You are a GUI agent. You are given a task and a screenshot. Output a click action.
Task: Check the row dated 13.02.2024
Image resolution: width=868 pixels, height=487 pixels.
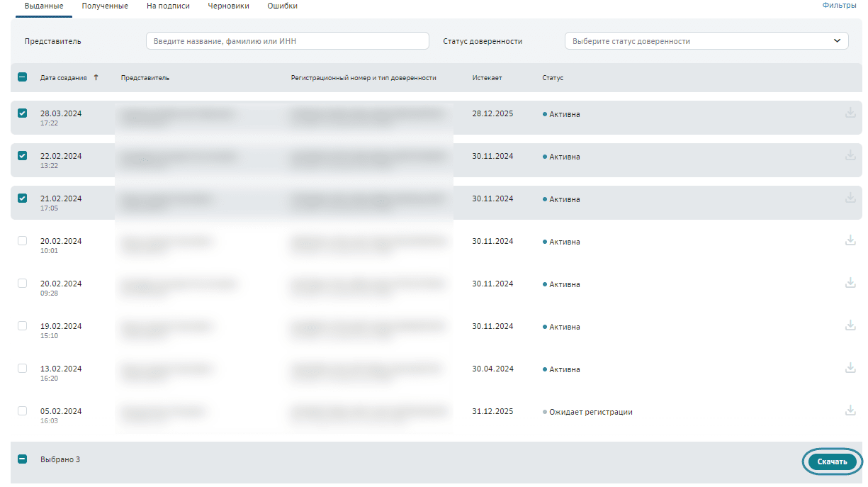click(x=22, y=368)
